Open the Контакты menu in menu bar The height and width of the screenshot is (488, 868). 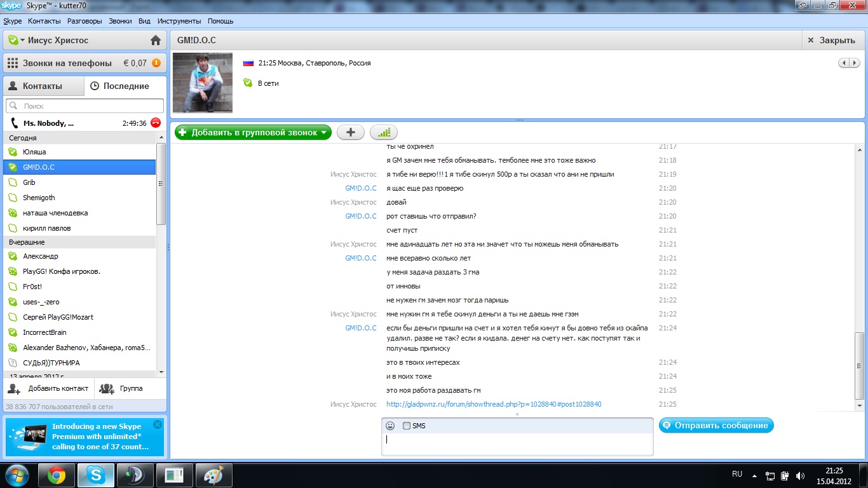[44, 21]
